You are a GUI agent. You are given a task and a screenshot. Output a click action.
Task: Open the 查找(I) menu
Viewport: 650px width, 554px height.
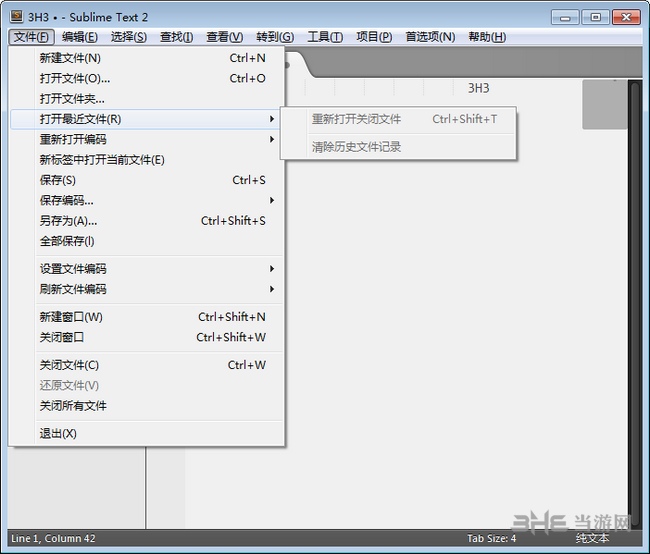click(x=177, y=37)
